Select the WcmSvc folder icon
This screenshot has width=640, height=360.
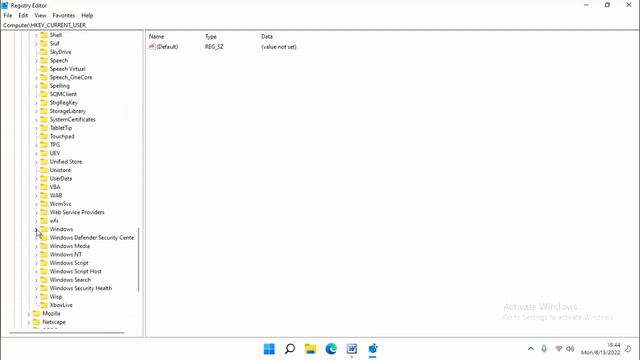tap(44, 204)
